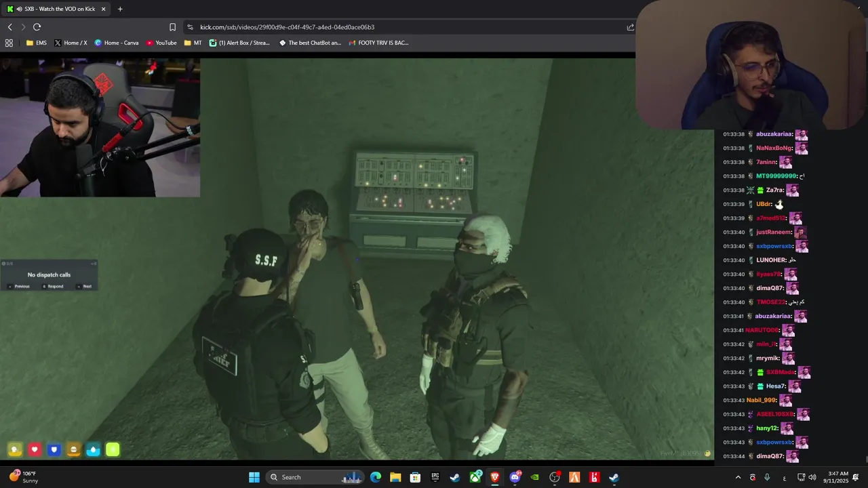The image size is (868, 488).
Task: Open Discord from the taskbar
Action: point(515,477)
